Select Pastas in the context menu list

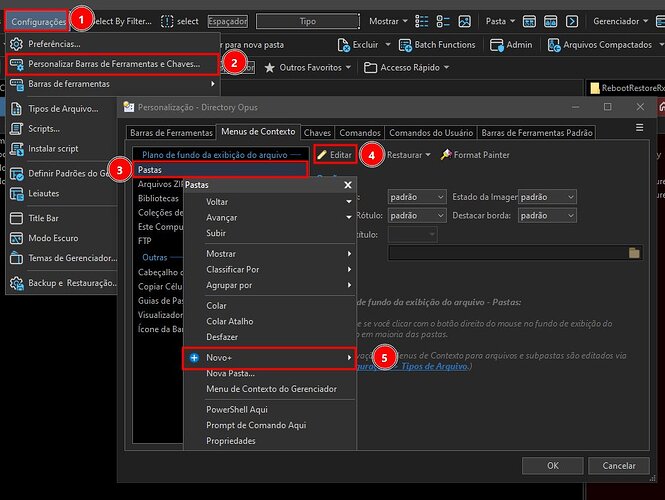220,170
